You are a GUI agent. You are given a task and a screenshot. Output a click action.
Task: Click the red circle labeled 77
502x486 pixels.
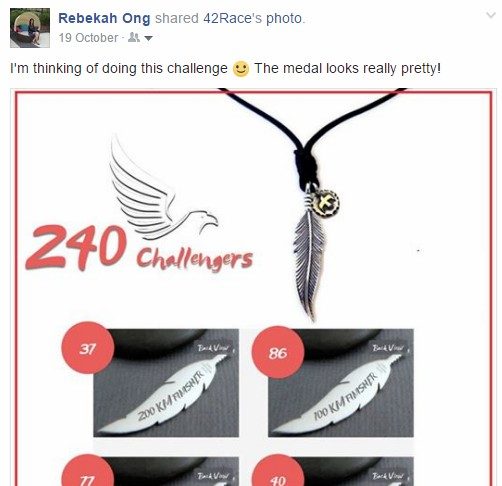pos(88,472)
